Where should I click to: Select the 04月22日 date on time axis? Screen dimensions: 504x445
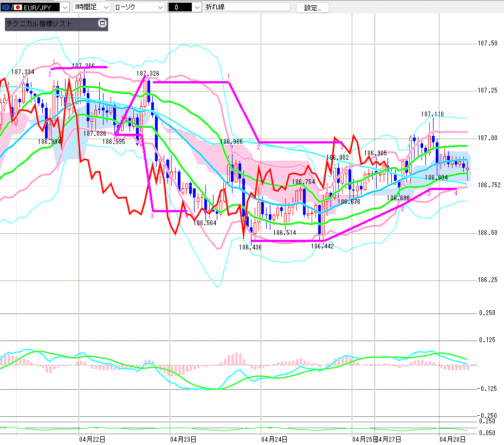(x=92, y=439)
